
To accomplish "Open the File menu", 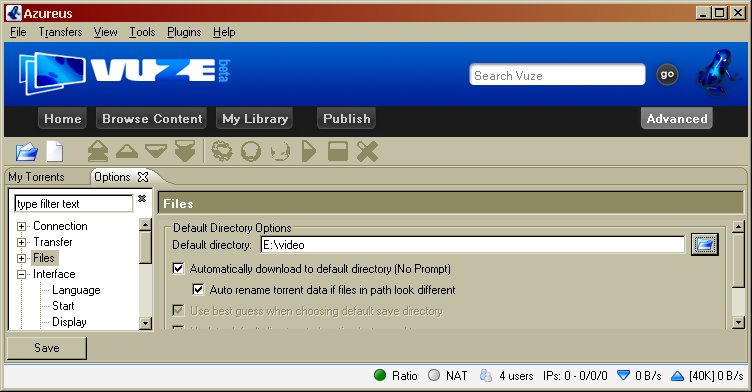I will pos(18,32).
